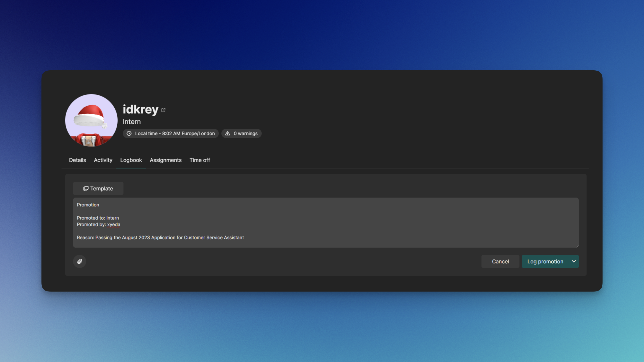Click the Log promotion button
The width and height of the screenshot is (644, 362).
tap(545, 261)
